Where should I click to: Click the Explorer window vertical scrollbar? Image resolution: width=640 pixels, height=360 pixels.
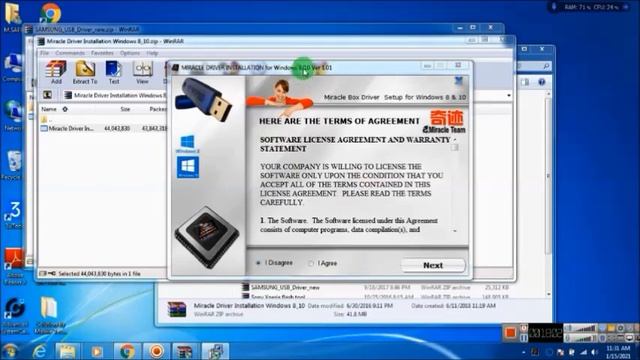(x=548, y=176)
